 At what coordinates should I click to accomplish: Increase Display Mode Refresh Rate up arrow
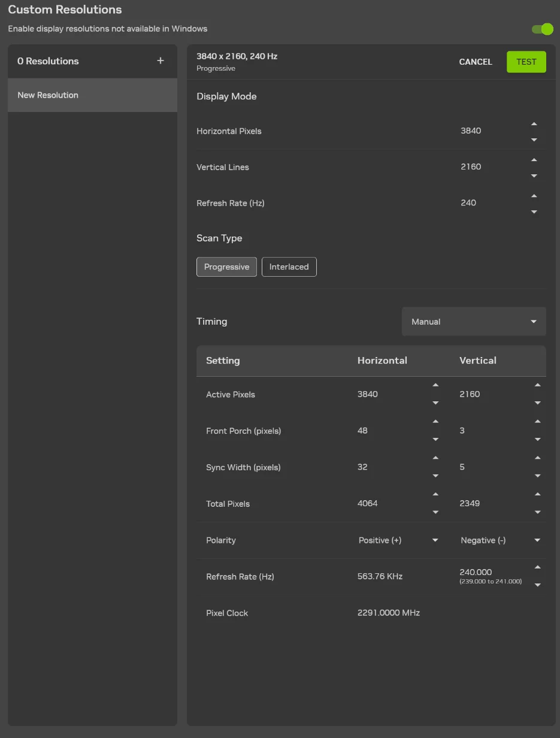pos(534,196)
